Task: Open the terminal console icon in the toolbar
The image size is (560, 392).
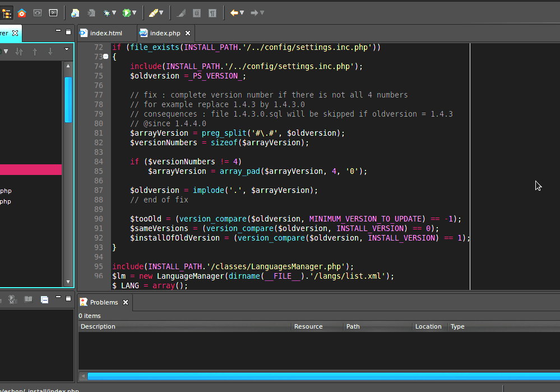Action: [53, 12]
